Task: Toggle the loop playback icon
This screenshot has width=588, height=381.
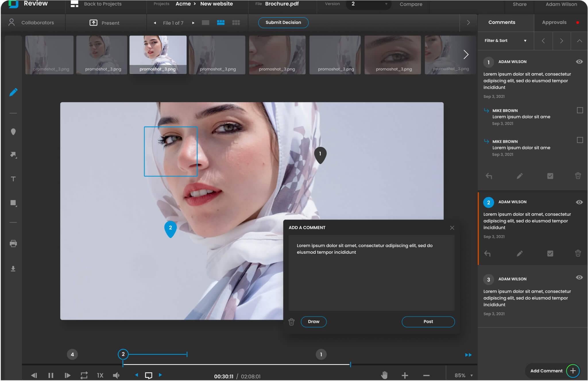Action: coord(84,375)
